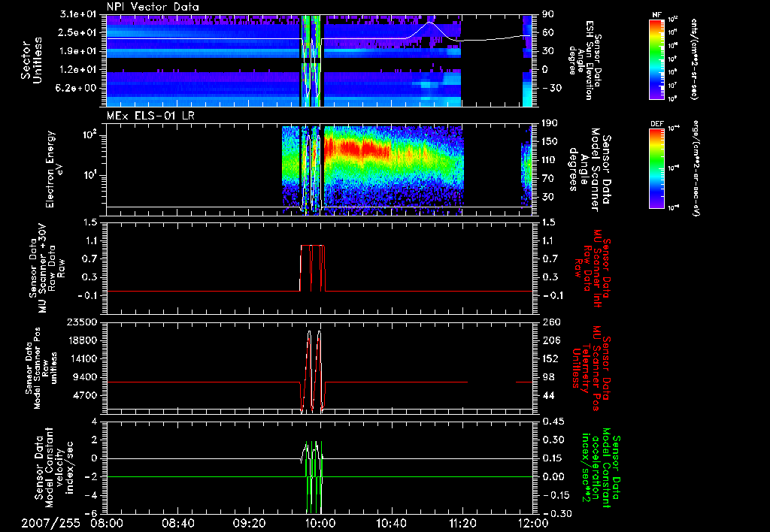Click the red MU Scanner Pos Telemetry label

(592, 368)
